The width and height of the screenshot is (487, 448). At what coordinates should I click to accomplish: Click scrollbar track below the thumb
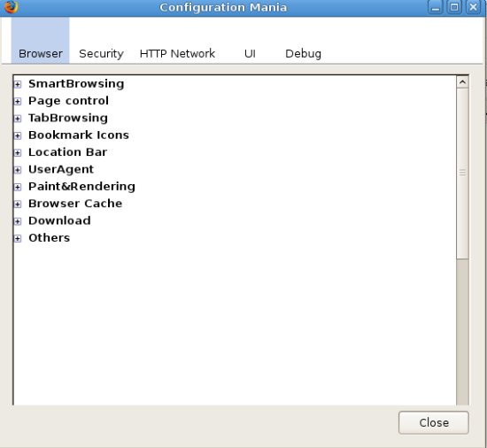(x=462, y=332)
